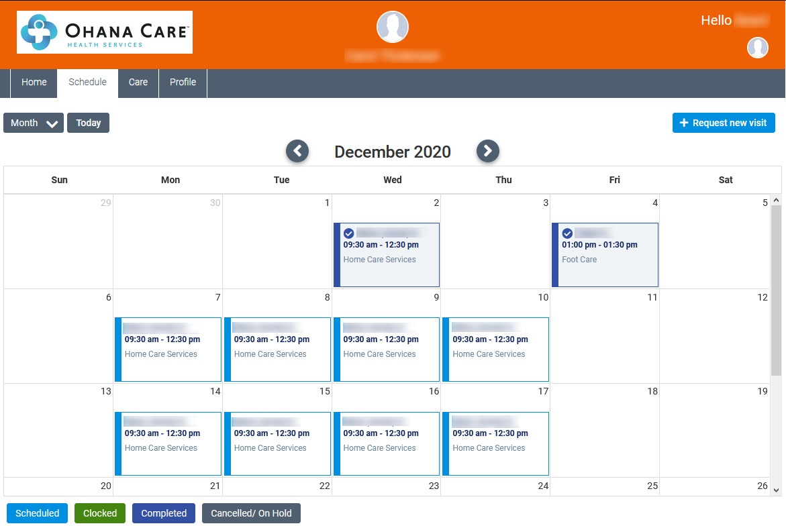
Task: Jump to Today in the calendar
Action: (88, 123)
